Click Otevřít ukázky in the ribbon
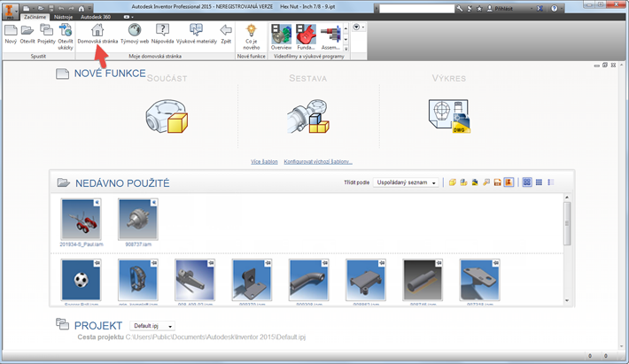The width and height of the screenshot is (629, 364). [66, 36]
